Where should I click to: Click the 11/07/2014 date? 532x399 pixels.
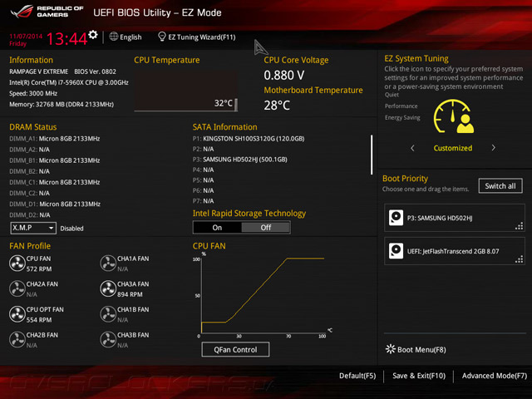[x=26, y=36]
